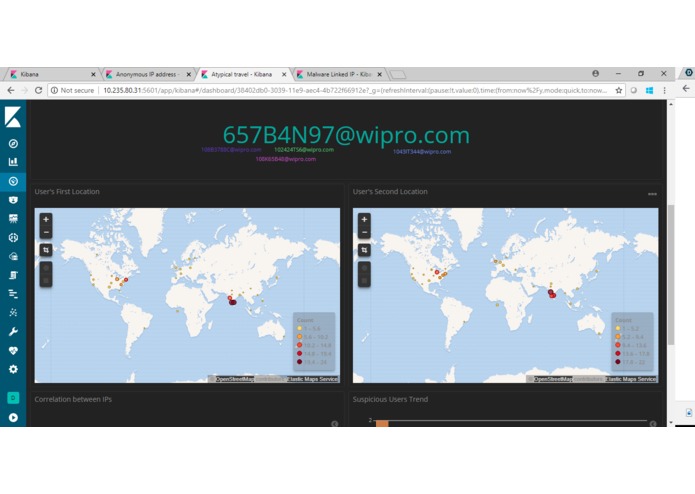Screen dimensions: 695x494
Task: Click the orange second-range Count swatch on the Second Location legend
Action: (x=618, y=337)
